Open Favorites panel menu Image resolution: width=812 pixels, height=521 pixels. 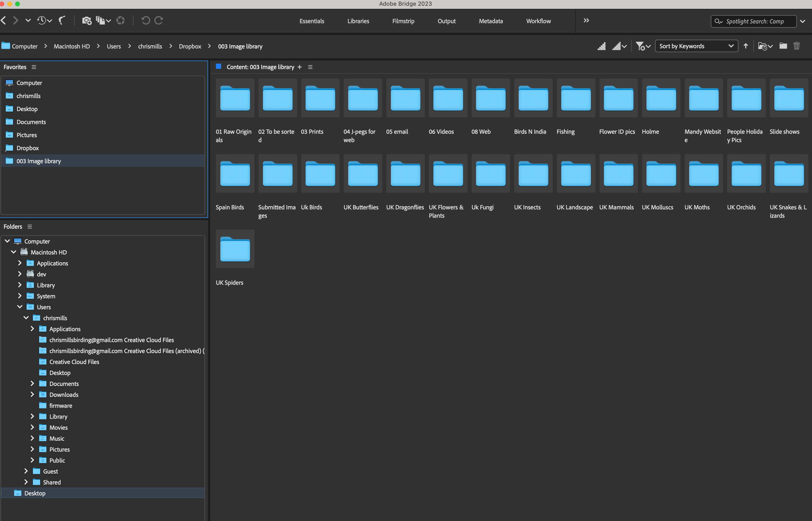[34, 67]
